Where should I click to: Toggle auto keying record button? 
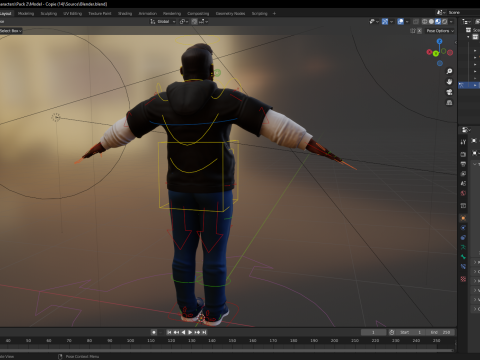coord(154,332)
